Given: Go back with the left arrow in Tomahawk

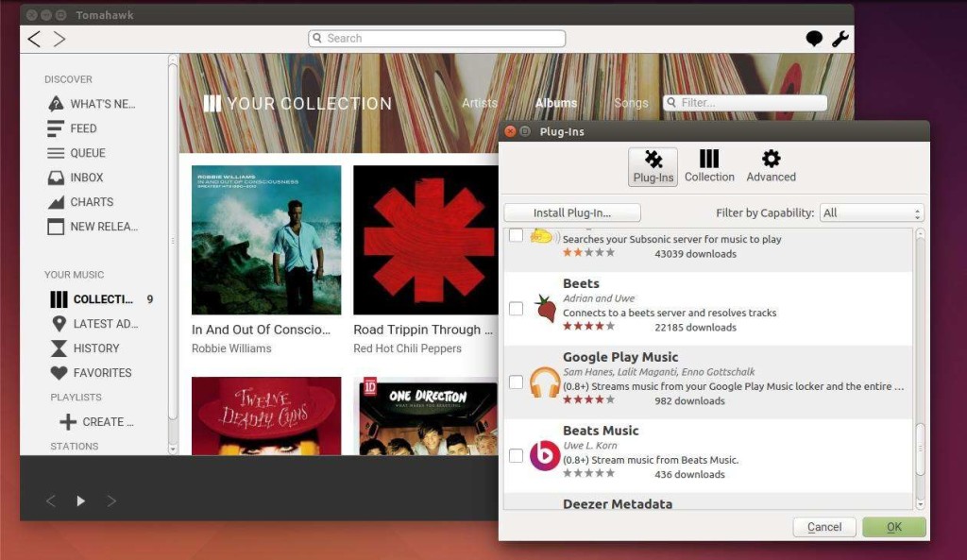Looking at the screenshot, I should click(35, 39).
